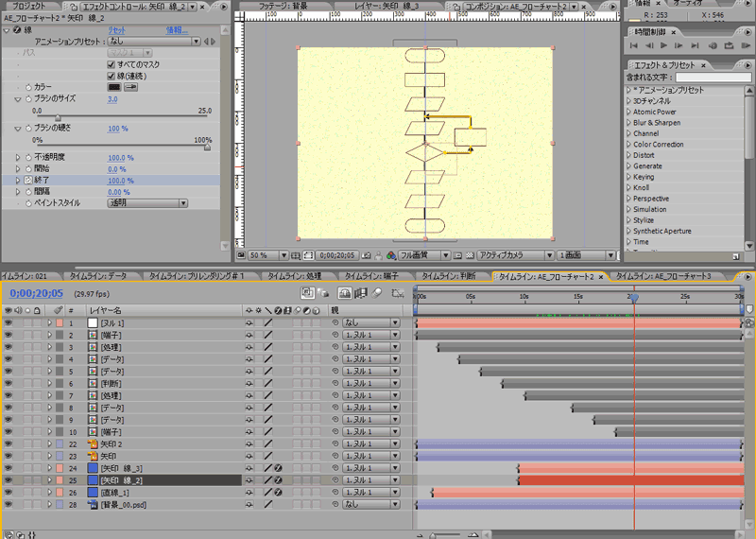Switch to タイムライン: 処理 tab
Viewport: 756px width, 539px height.
click(x=295, y=276)
